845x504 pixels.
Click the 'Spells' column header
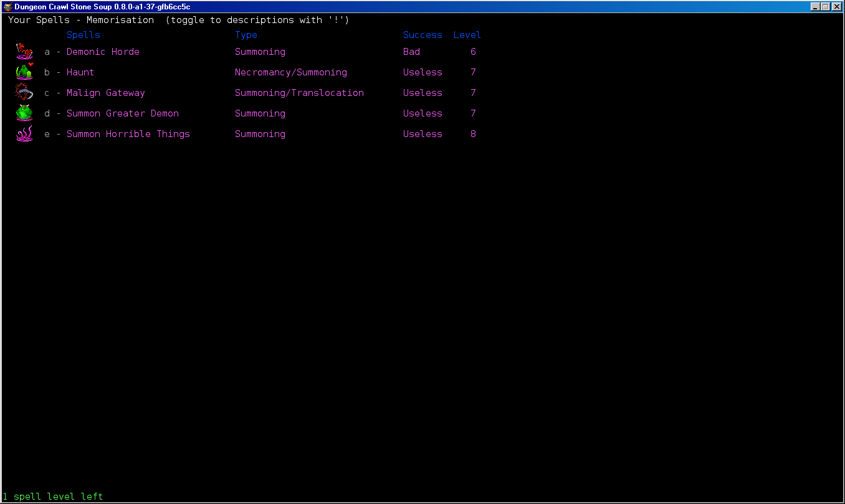84,35
